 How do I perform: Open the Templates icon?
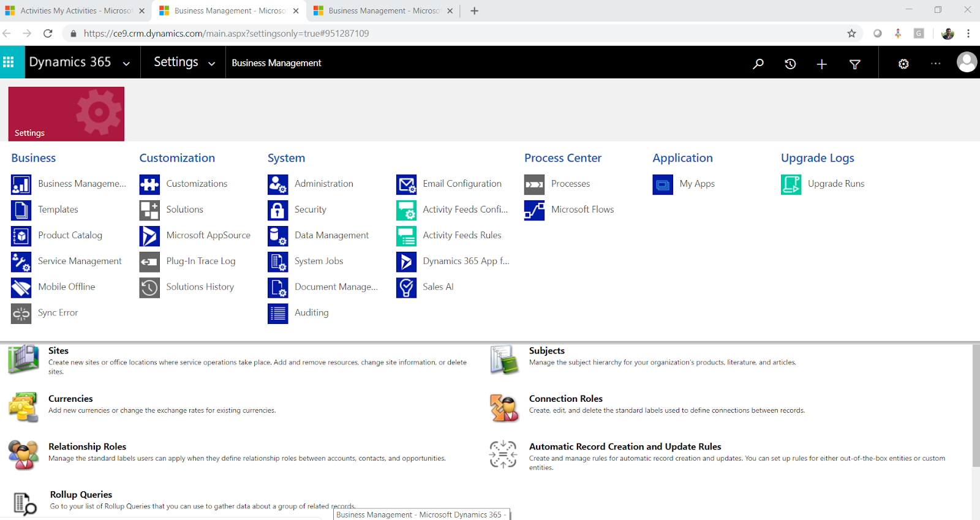(x=21, y=210)
